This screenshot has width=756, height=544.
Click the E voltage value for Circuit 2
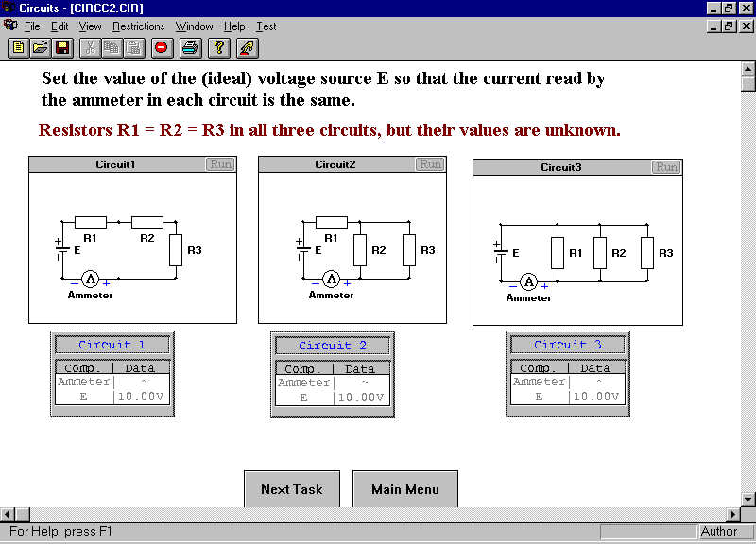(360, 398)
